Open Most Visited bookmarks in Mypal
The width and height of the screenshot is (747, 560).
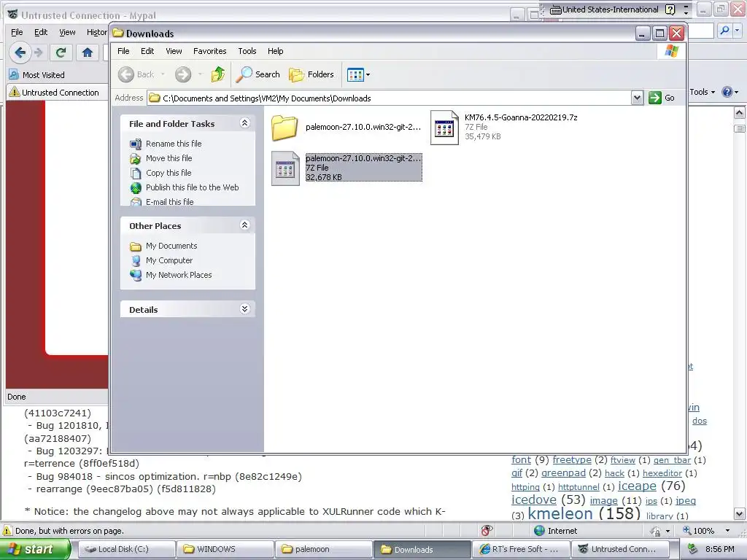pyautogui.click(x=37, y=75)
